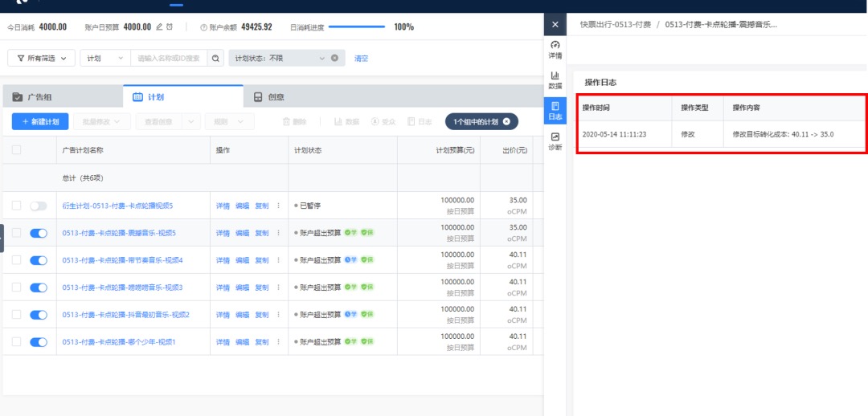Click the clock icon beside daily budget

(170, 27)
